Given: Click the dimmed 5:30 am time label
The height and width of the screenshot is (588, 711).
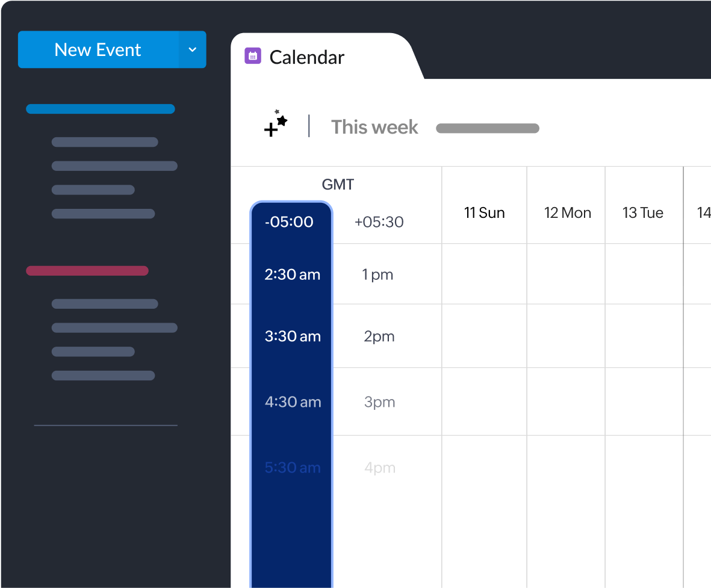Looking at the screenshot, I should pos(293,468).
